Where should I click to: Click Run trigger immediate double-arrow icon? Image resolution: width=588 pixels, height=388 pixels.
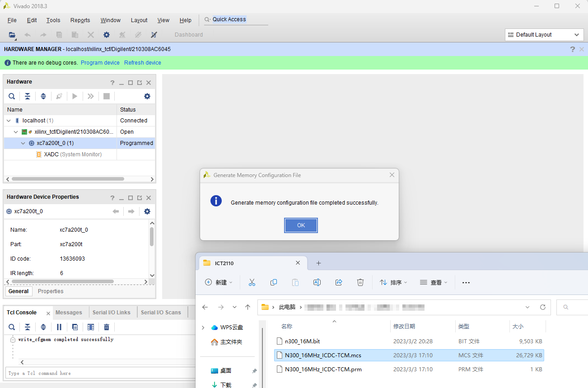pyautogui.click(x=91, y=96)
